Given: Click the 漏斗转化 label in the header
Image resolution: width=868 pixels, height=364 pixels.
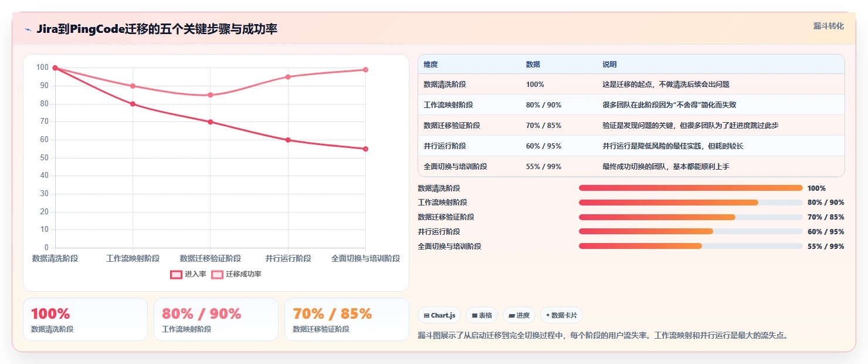Looking at the screenshot, I should (828, 26).
